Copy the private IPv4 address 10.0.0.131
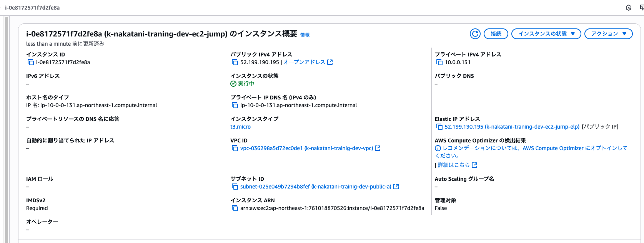The width and height of the screenshot is (644, 243). point(439,62)
